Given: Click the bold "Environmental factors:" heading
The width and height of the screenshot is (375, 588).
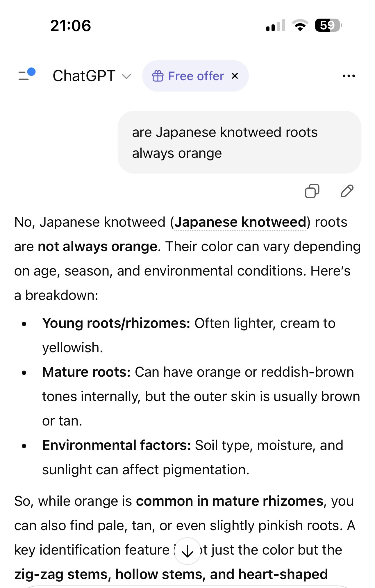Looking at the screenshot, I should [116, 445].
